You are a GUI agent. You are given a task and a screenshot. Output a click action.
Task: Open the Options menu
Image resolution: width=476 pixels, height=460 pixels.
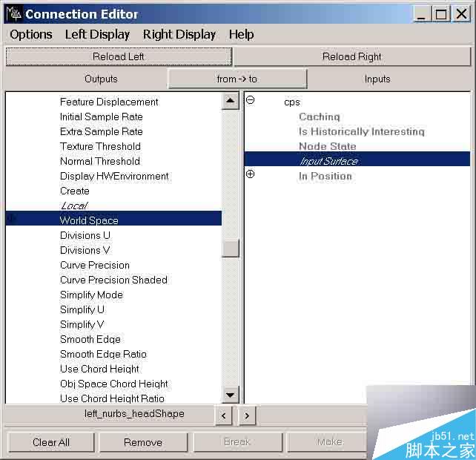31,34
